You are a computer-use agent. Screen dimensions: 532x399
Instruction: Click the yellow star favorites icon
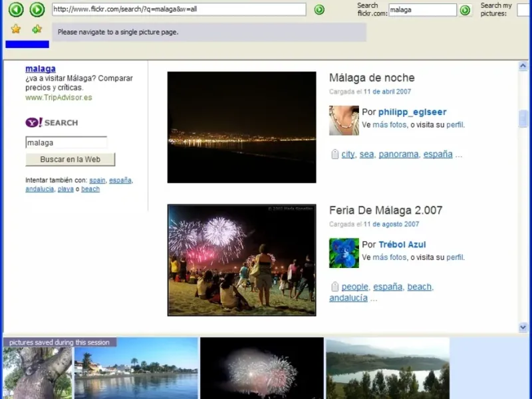coord(15,29)
